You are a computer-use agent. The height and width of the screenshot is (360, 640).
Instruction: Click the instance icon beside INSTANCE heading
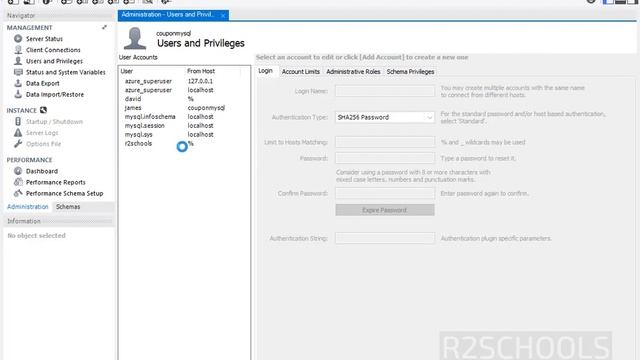pyautogui.click(x=43, y=110)
